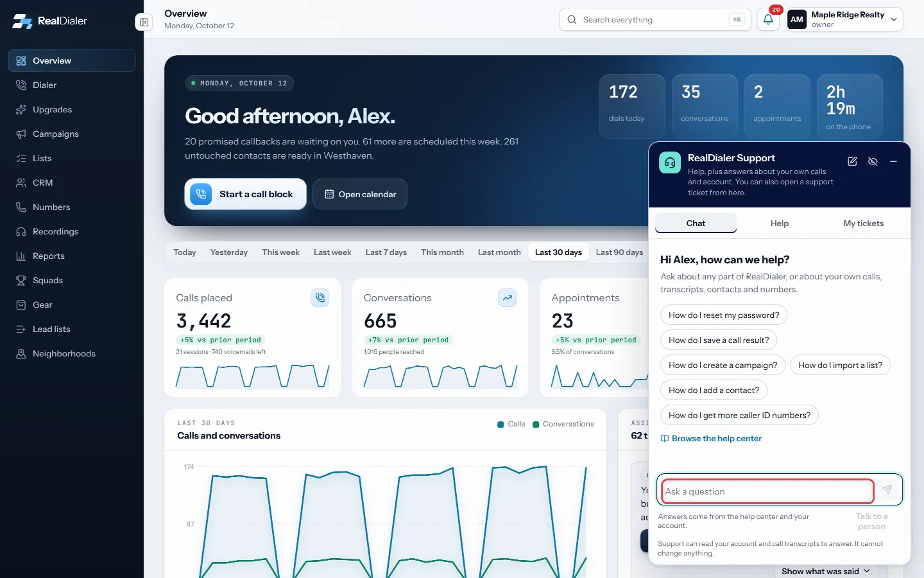Viewport: 924px width, 578px height.
Task: Click the Conversations trend icon
Action: click(508, 298)
